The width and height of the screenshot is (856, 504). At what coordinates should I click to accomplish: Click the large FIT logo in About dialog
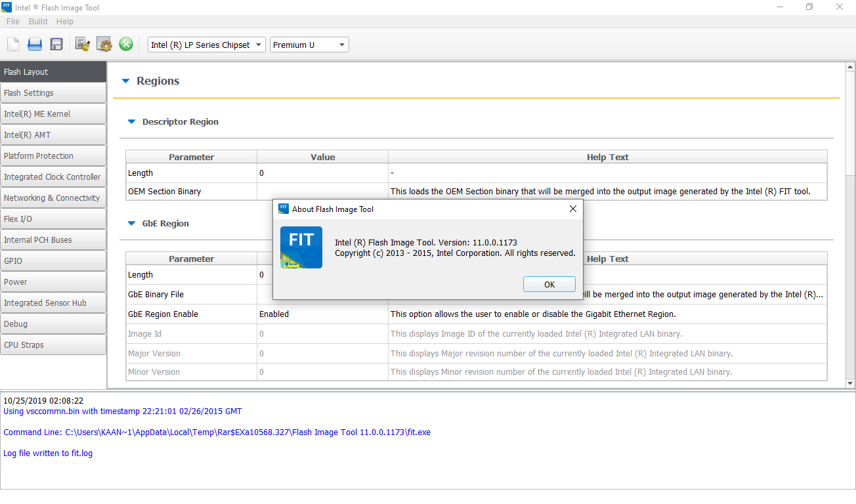(x=301, y=247)
